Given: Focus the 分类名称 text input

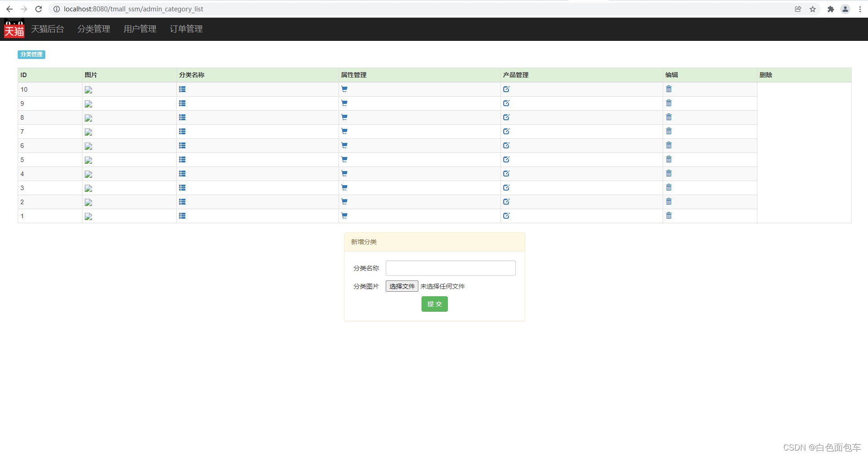Looking at the screenshot, I should coord(451,268).
